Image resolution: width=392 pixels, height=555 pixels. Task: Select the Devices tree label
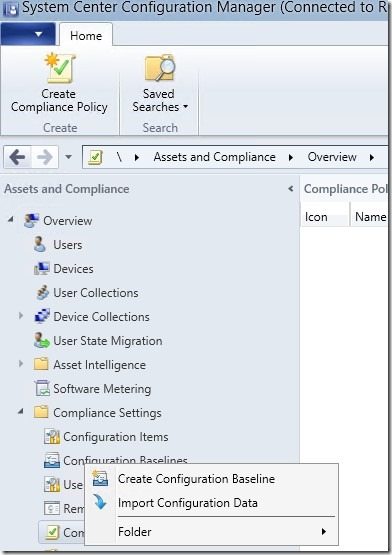(x=73, y=269)
